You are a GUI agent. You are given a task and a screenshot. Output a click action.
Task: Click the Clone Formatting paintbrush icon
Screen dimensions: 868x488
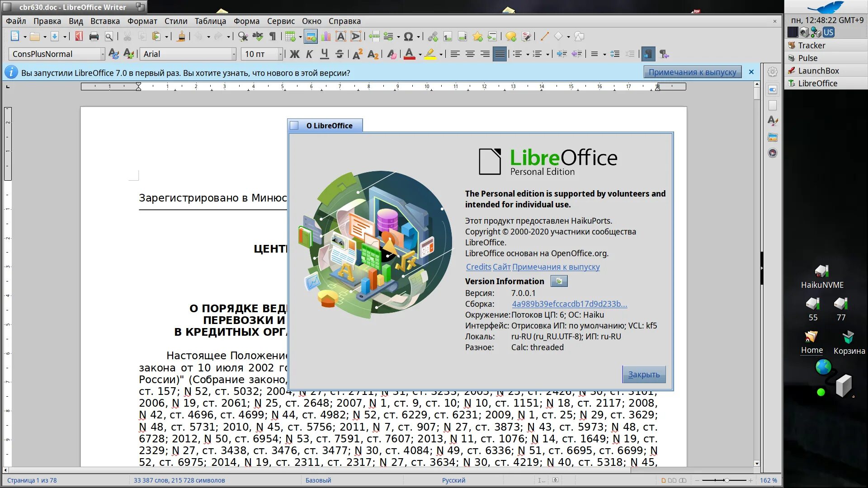coord(181,37)
